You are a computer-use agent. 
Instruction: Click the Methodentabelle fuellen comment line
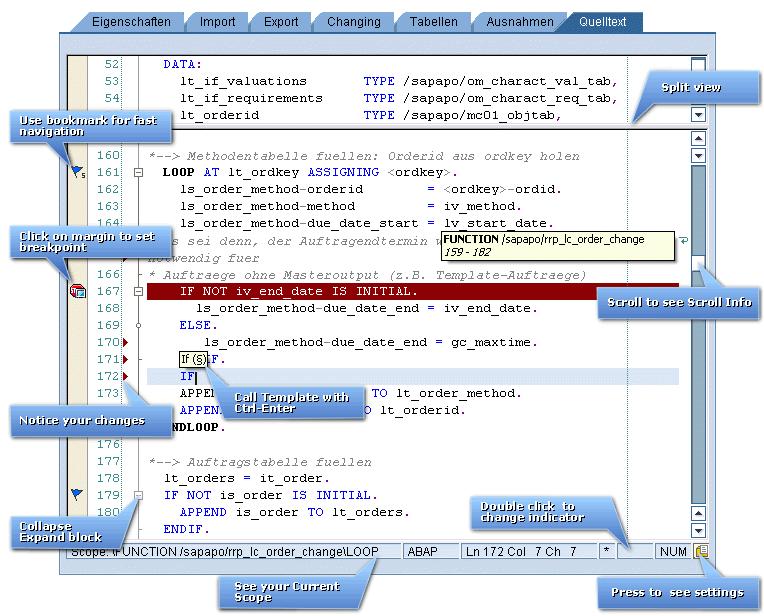coord(364,156)
